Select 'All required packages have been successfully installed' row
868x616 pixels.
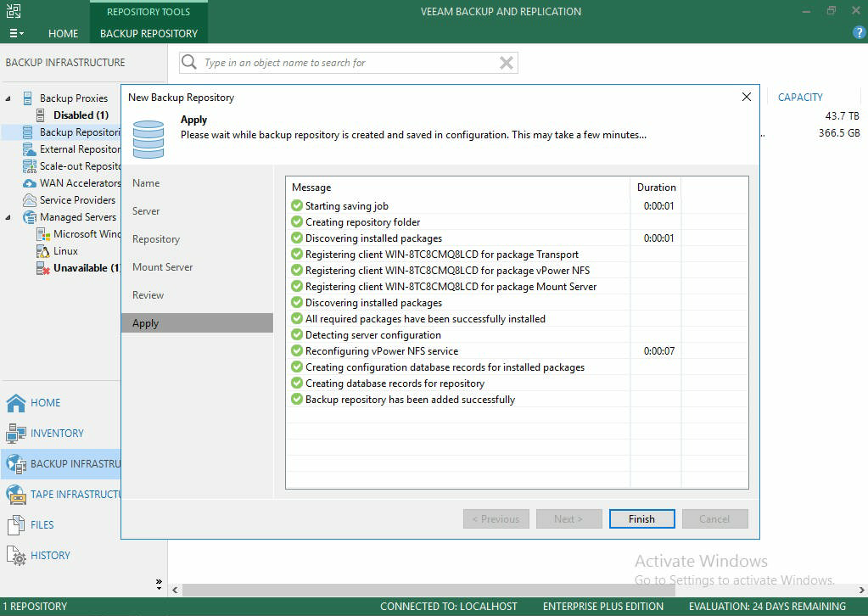(517, 319)
